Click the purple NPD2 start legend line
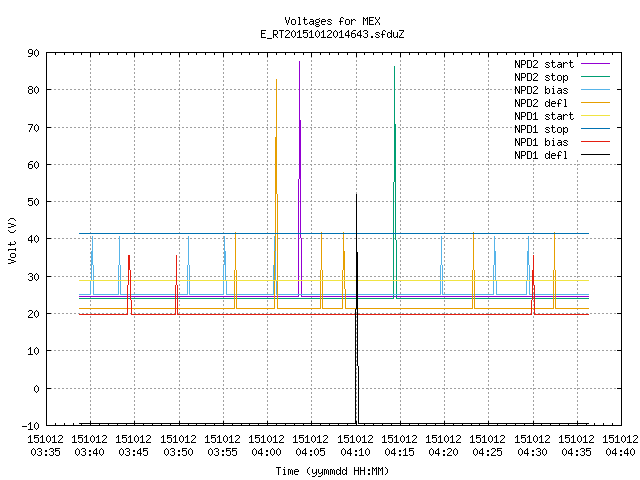This screenshot has height=480, width=640. click(596, 64)
